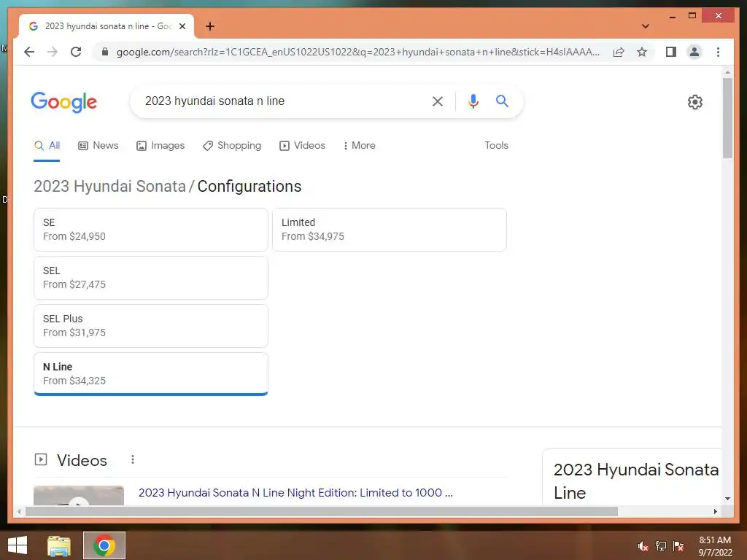Go back to the previous page

(x=29, y=52)
